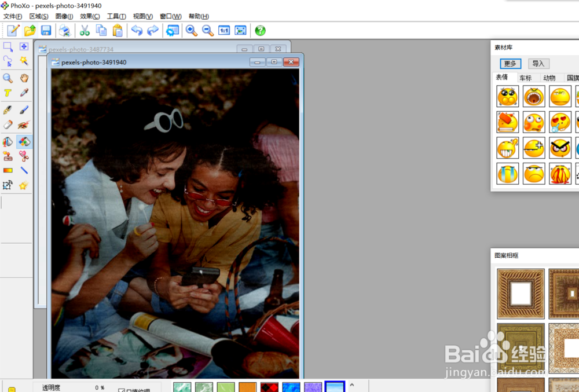Click the Copy toolbar icon

point(101,30)
